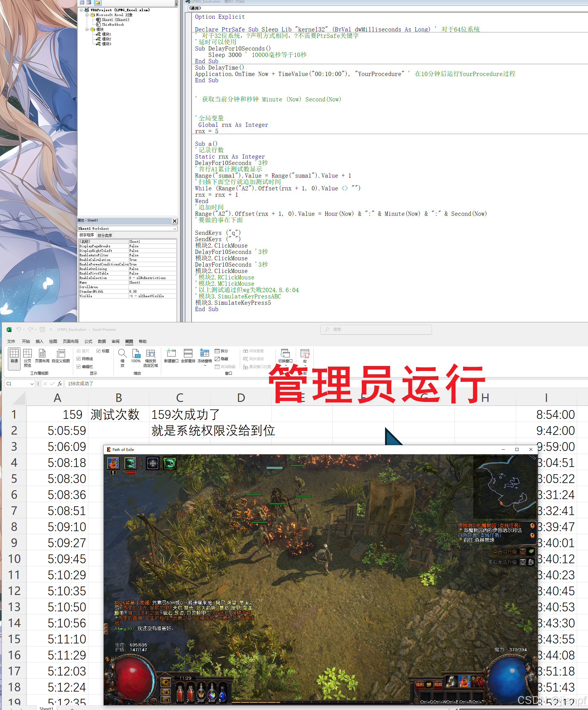Viewport: 588px width, 710px height.
Task: Click 拆分 split window button
Action: (x=221, y=351)
